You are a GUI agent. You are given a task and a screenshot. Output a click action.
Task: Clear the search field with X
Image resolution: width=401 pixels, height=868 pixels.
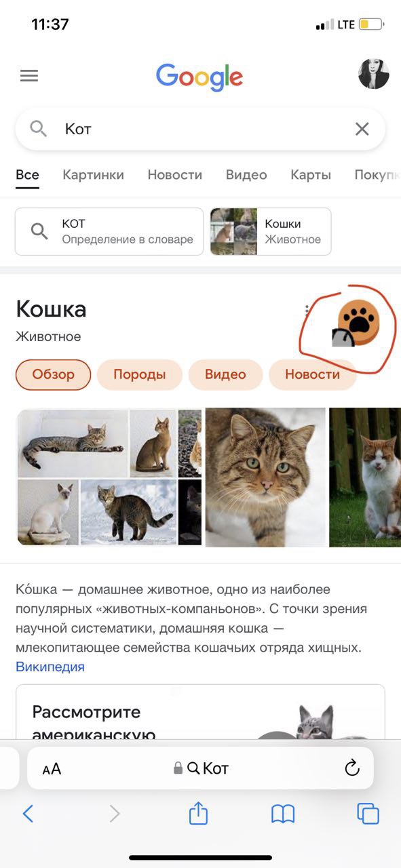tap(362, 129)
